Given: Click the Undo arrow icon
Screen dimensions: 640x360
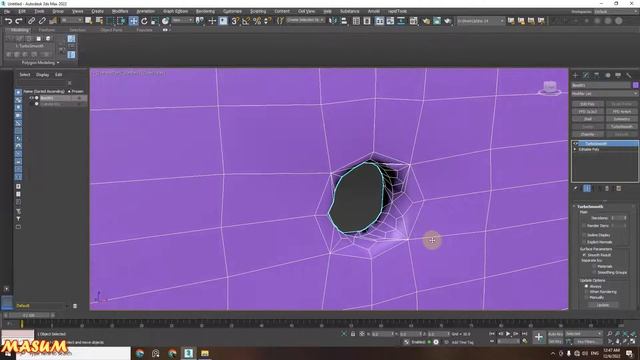Looking at the screenshot, I should (8, 21).
